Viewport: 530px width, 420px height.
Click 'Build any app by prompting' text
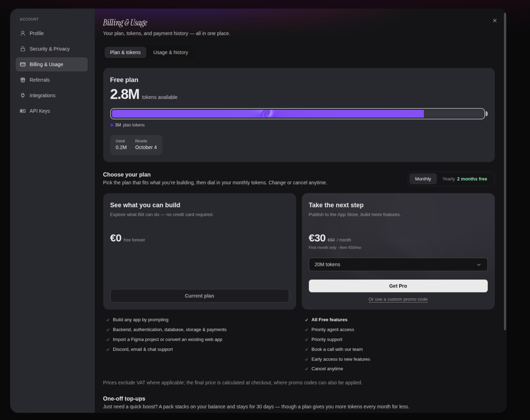(x=141, y=320)
